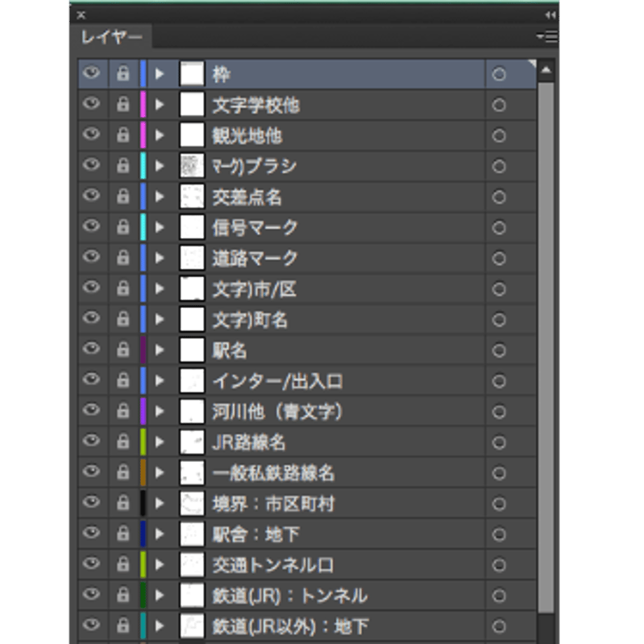Hide the 枠 layer
Image resolution: width=644 pixels, height=644 pixels.
[x=92, y=73]
